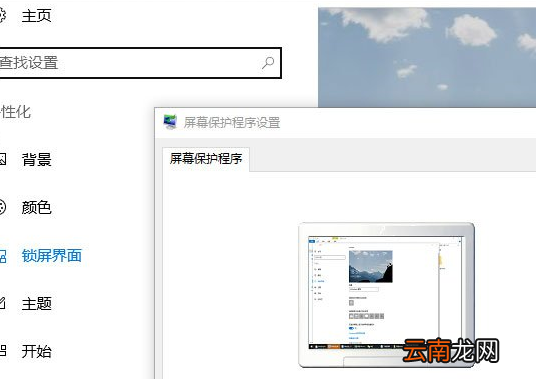Click the 查找设置 search field

point(139,63)
